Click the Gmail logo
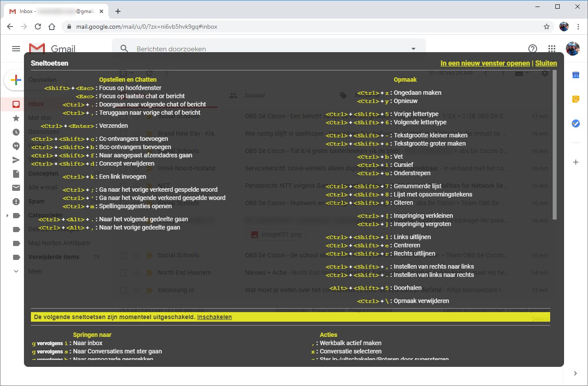588x386 pixels. coord(52,49)
